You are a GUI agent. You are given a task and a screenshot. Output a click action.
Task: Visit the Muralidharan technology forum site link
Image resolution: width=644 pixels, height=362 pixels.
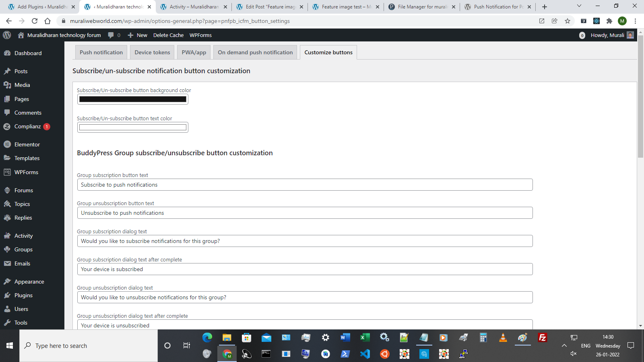[x=60, y=35]
